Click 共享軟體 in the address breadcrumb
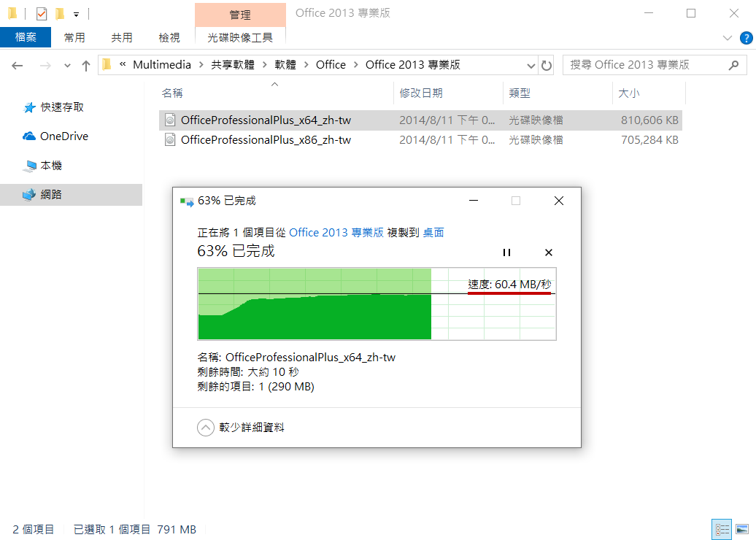This screenshot has width=756, height=540. click(233, 65)
